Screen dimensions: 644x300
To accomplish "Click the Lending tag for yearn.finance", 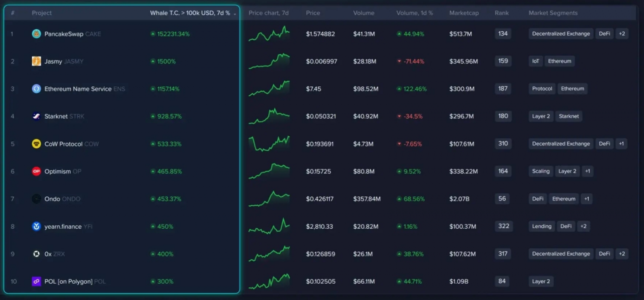I will (542, 226).
